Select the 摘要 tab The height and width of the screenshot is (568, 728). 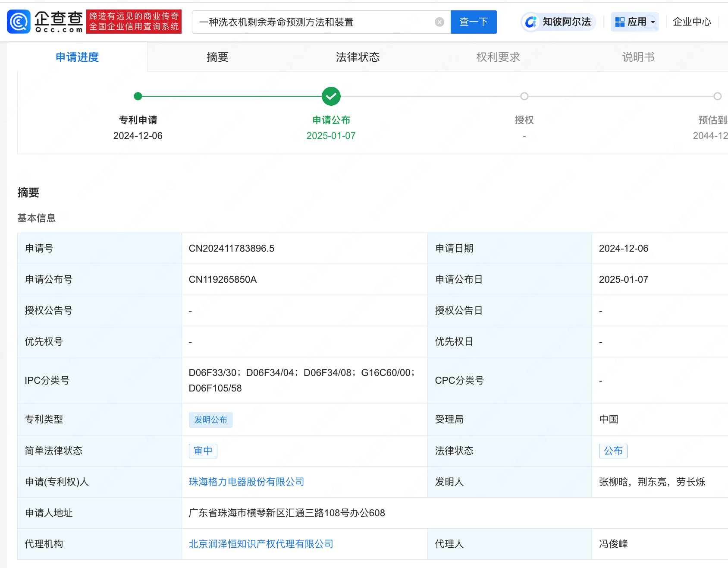pos(217,57)
